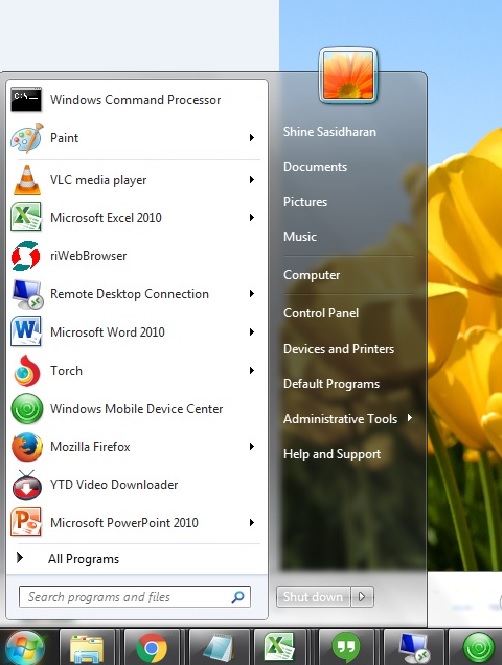Launch VLC media player cone icon
Viewport: 502px width, 665px height.
pos(27,180)
